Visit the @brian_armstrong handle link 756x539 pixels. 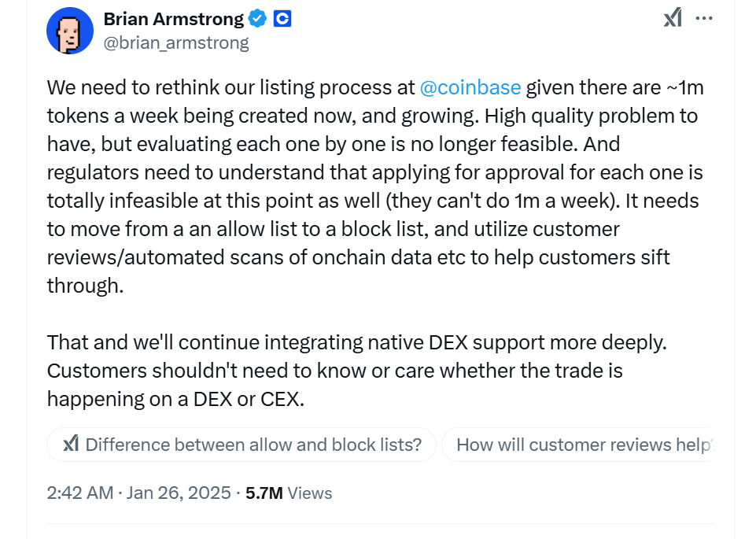[x=176, y=42]
